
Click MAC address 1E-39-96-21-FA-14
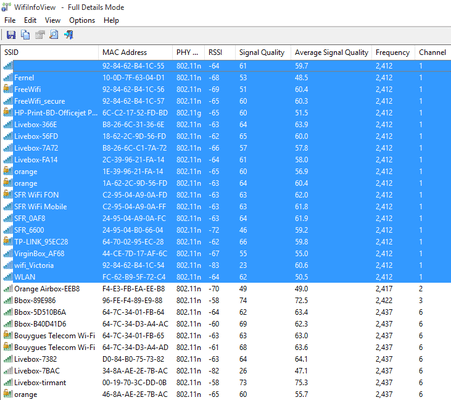[133, 171]
